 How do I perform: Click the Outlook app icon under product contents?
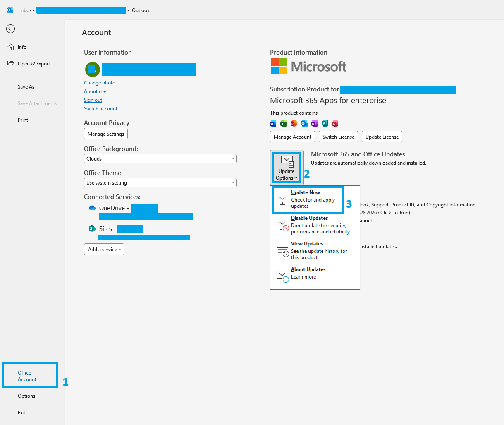click(x=304, y=123)
